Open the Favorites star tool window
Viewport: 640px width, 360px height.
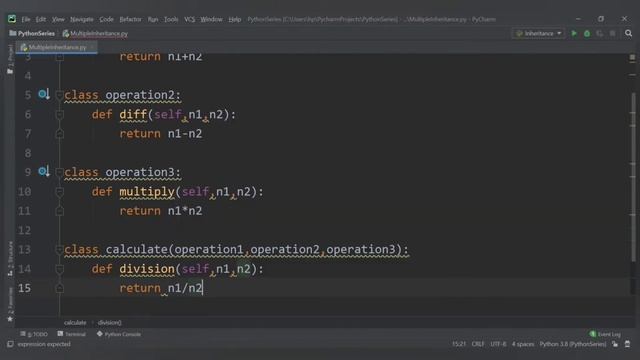tap(10, 319)
